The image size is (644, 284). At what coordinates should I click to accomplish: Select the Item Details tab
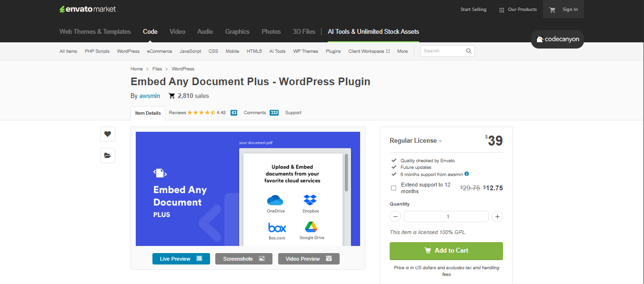148,113
